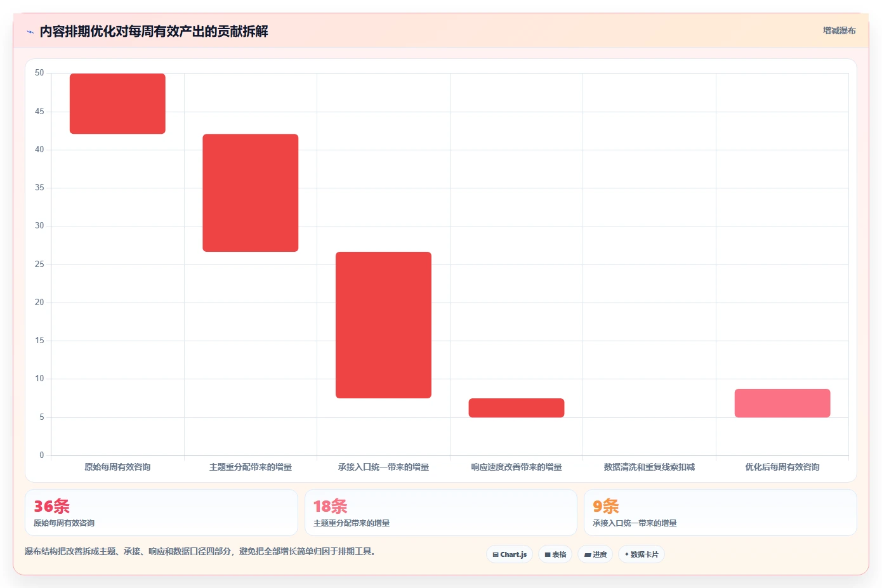Click axis label 优化后每周有效咨询

click(x=782, y=467)
